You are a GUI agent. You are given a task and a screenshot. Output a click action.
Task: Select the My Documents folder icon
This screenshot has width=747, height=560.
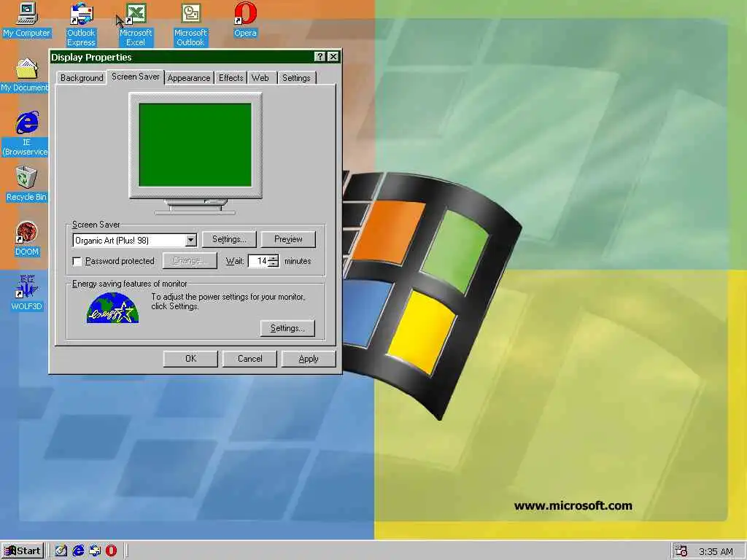(x=25, y=75)
